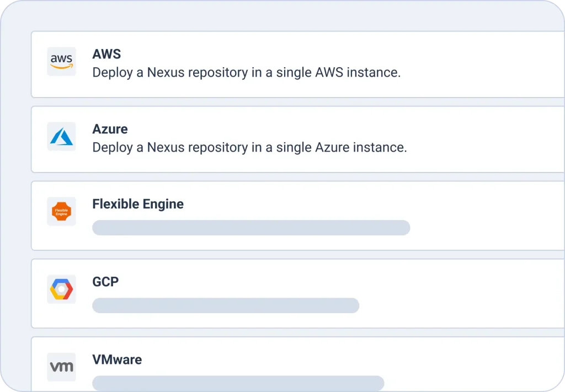Select the GCP heading text

[x=105, y=282]
